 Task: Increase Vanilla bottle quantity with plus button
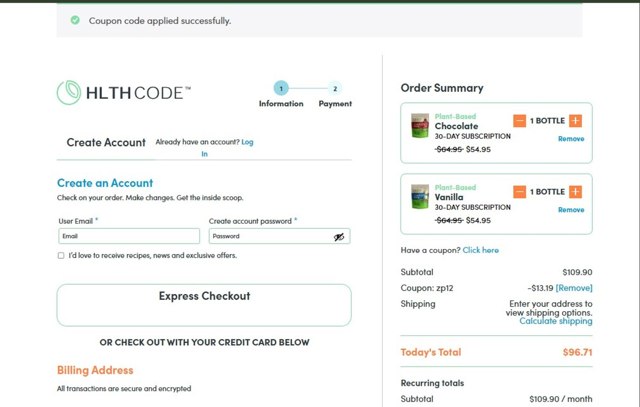click(x=575, y=192)
